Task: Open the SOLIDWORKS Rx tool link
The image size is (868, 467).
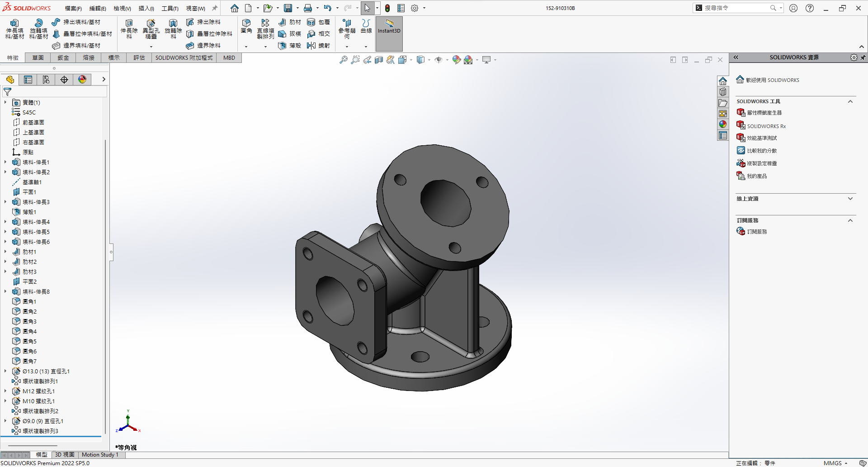Action: click(x=761, y=126)
